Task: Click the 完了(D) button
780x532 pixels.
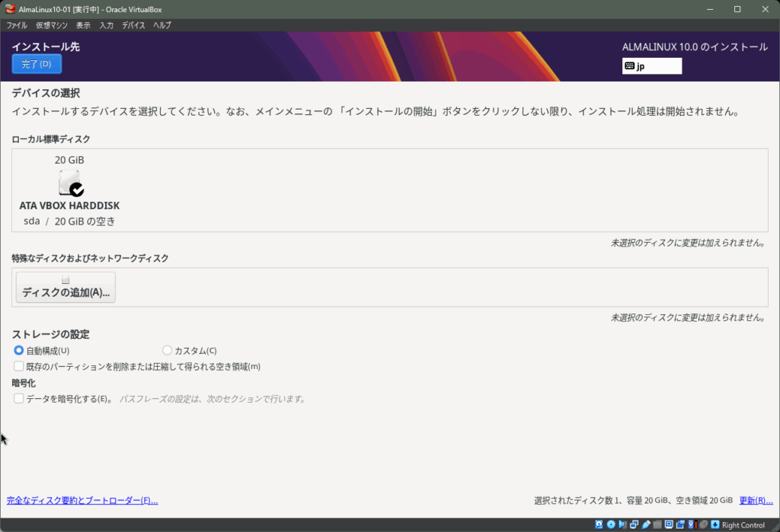Action: click(37, 64)
